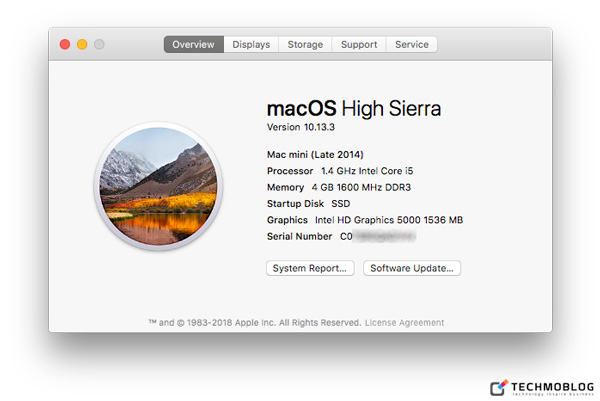Launch Software Update

(x=412, y=268)
